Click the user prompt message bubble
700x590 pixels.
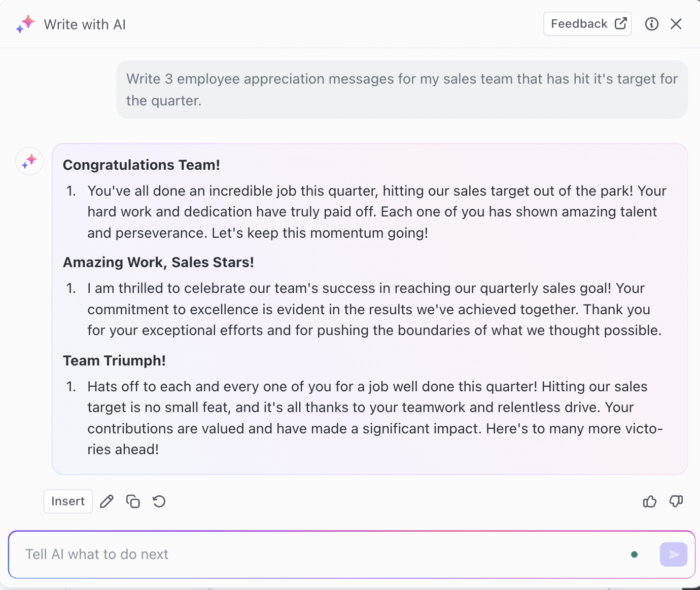pos(402,90)
